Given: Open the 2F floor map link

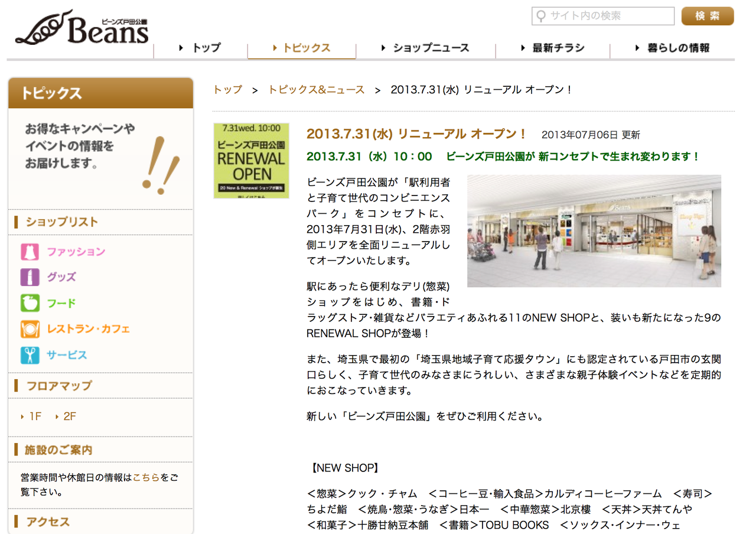Looking at the screenshot, I should tap(69, 416).
